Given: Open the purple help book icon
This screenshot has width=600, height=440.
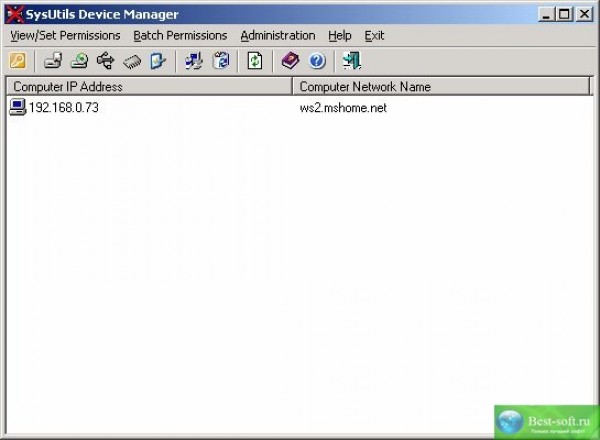Looking at the screenshot, I should [x=290, y=61].
